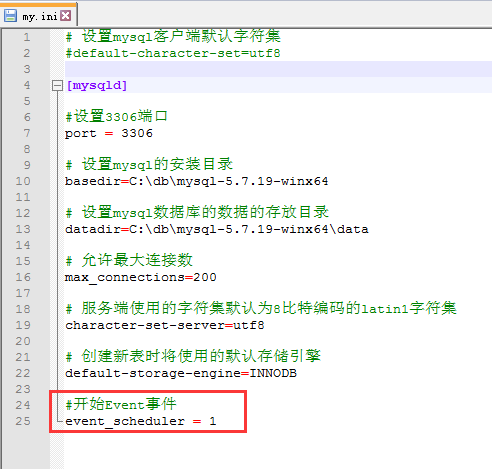Click the [mysqld] section header text

(x=97, y=86)
